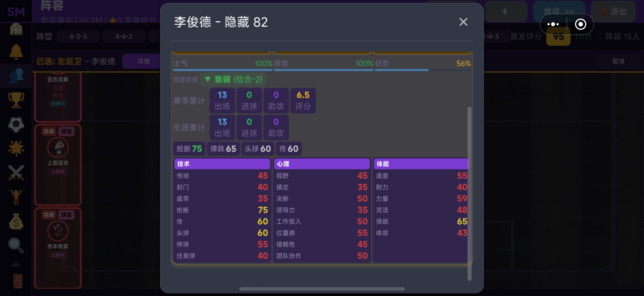Toggle the sound speaker button

click(x=506, y=11)
